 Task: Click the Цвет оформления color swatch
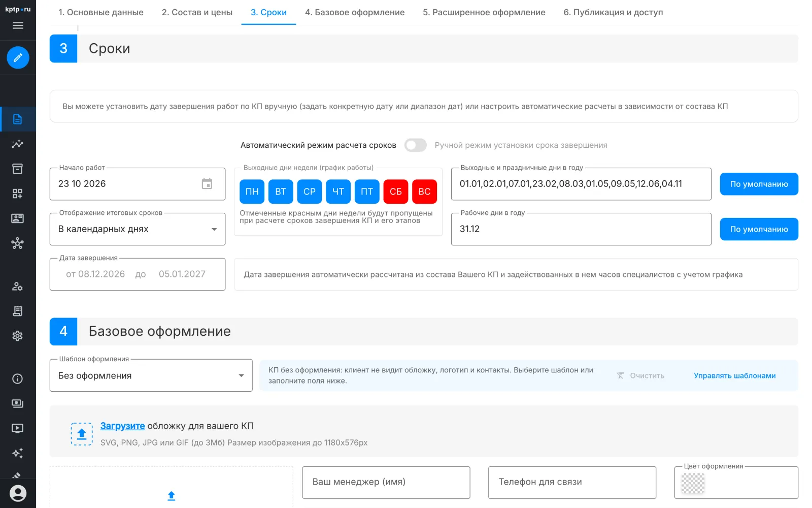(x=693, y=483)
